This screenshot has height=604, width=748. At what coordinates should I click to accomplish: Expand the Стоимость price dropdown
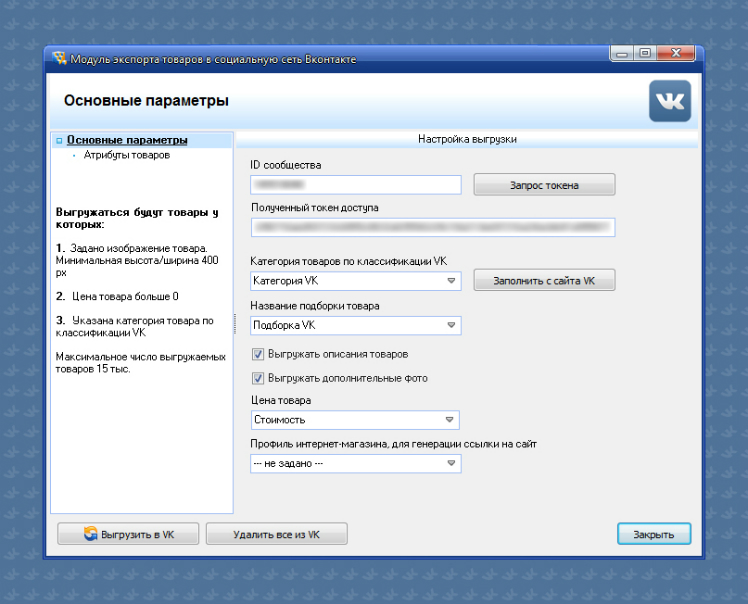click(355, 420)
